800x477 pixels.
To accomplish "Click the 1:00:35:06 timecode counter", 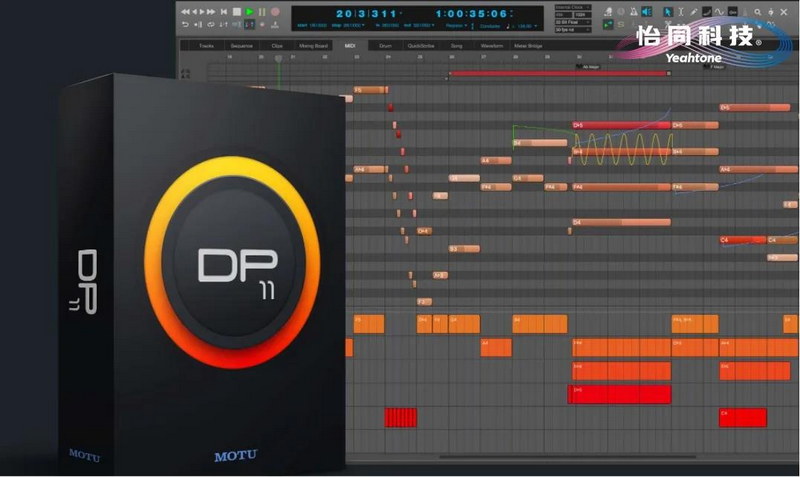I will coord(471,14).
